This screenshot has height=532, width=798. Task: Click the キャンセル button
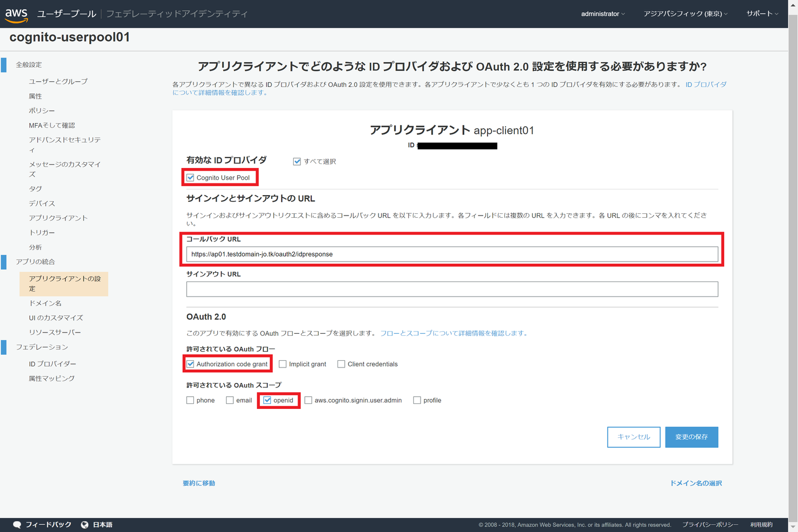pyautogui.click(x=634, y=437)
